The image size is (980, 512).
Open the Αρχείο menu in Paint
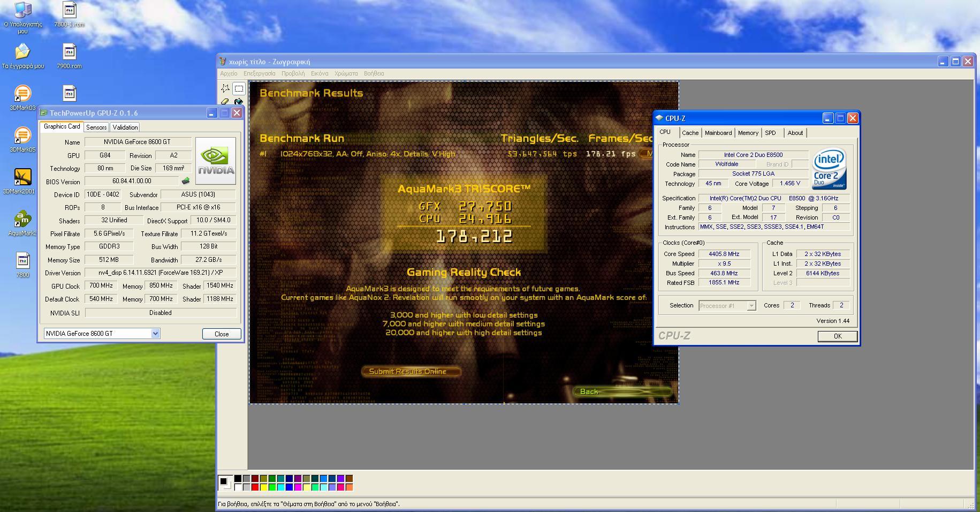point(229,73)
